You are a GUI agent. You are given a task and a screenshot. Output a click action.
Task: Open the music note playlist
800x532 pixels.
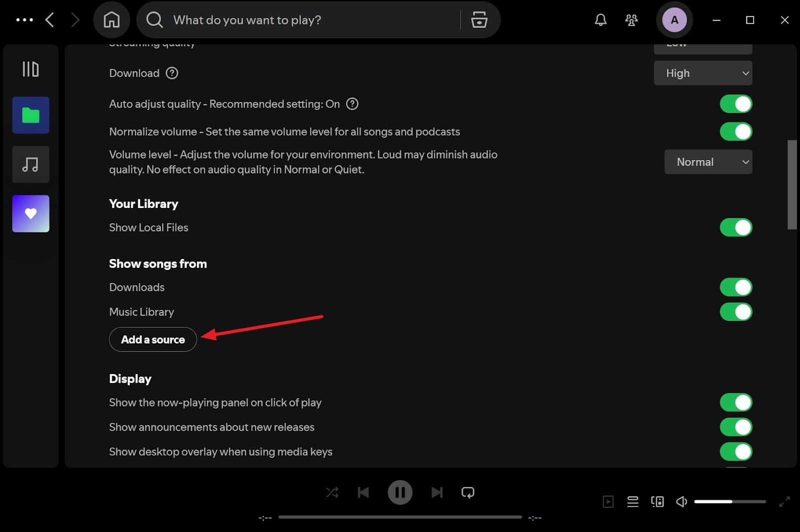[x=31, y=164]
